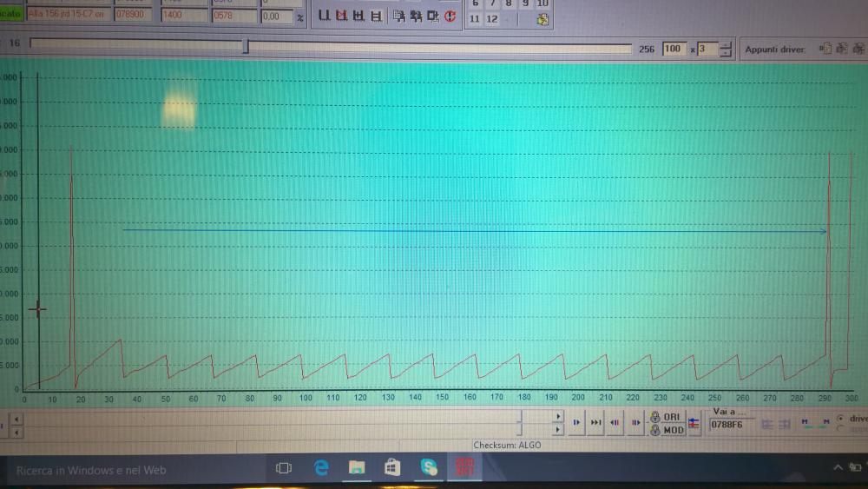
Task: Select map number 7
Action: click(492, 3)
